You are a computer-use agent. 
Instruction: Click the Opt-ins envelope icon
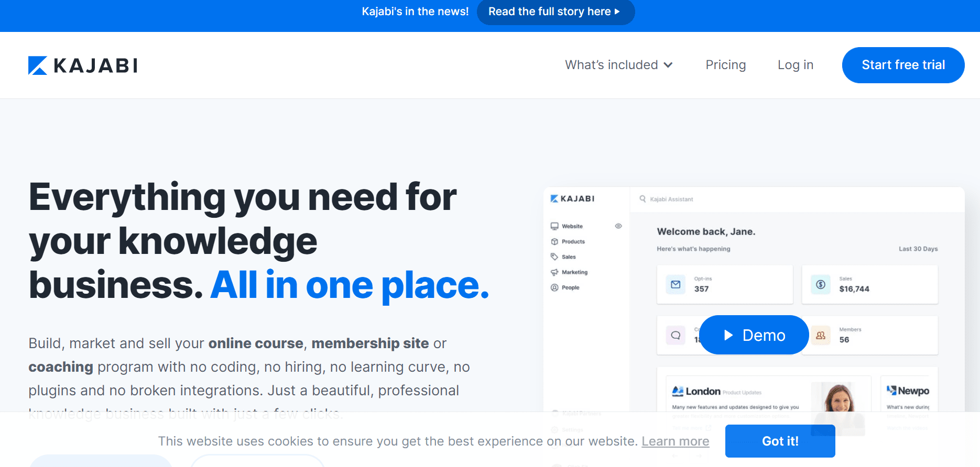point(676,284)
